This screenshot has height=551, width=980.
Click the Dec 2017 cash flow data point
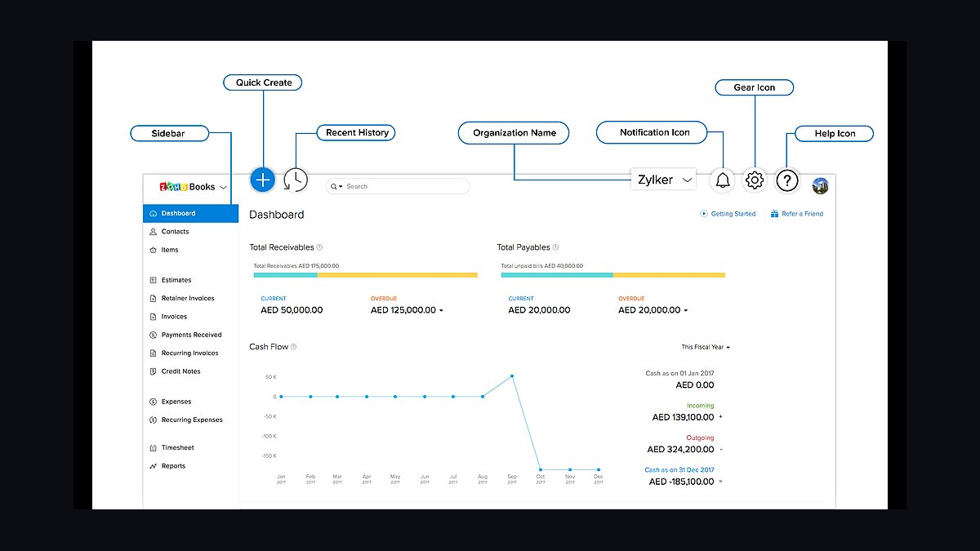599,469
